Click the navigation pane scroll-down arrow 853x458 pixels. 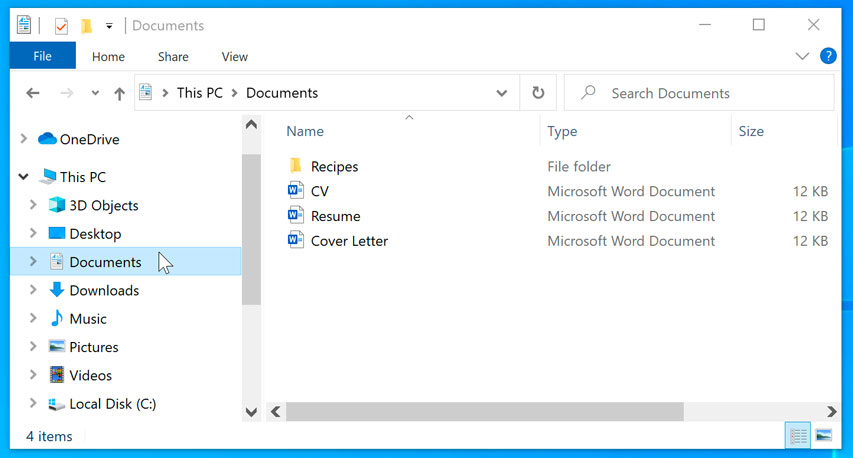tap(251, 412)
